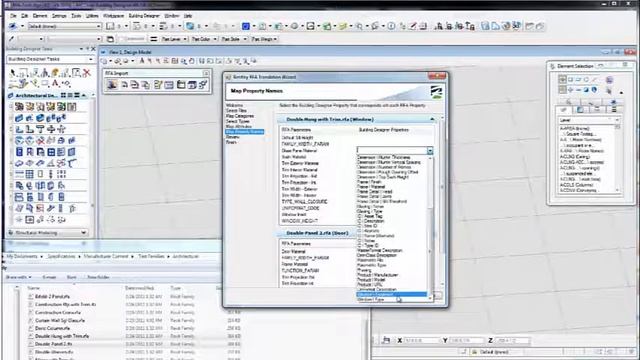Open the Building Designer menu
The image size is (640, 360).
(144, 16)
